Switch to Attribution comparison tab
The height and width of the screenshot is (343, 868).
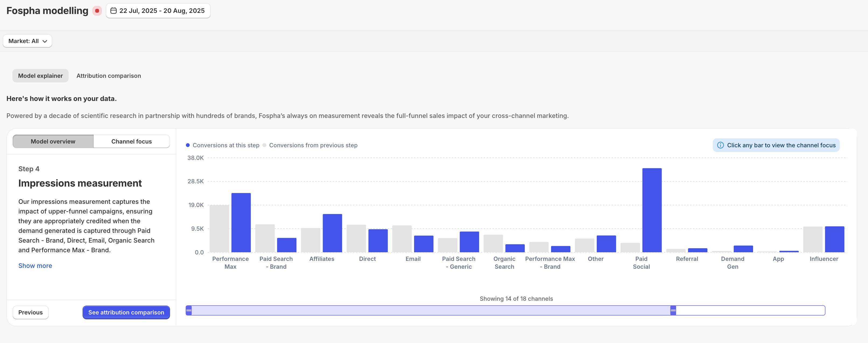click(108, 76)
